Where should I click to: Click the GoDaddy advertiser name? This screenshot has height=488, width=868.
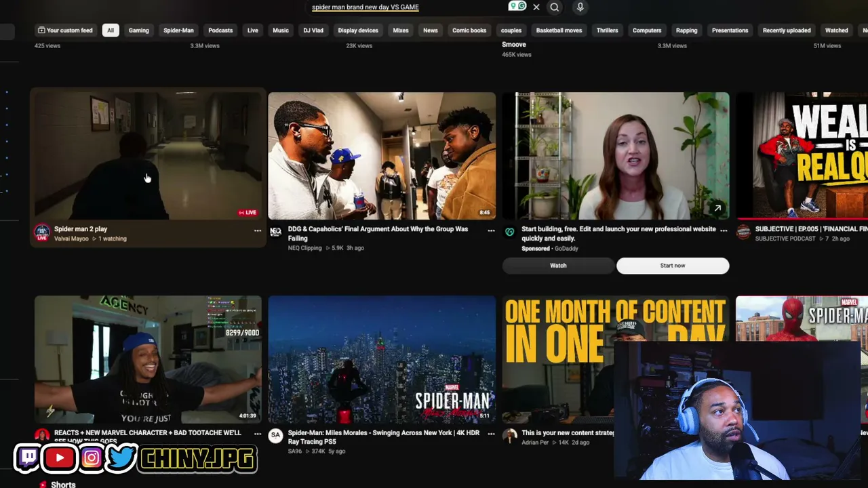click(566, 249)
